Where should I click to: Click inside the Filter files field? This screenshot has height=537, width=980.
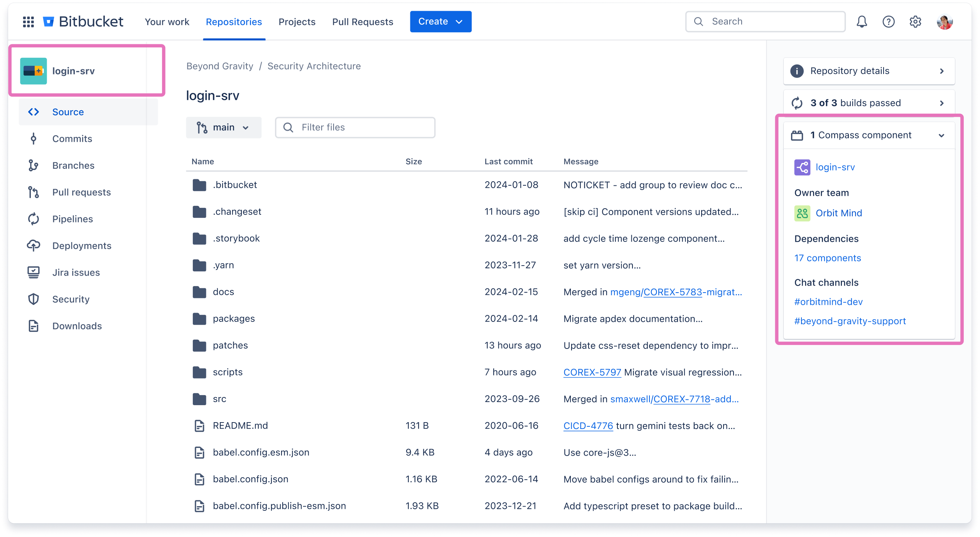tap(355, 127)
